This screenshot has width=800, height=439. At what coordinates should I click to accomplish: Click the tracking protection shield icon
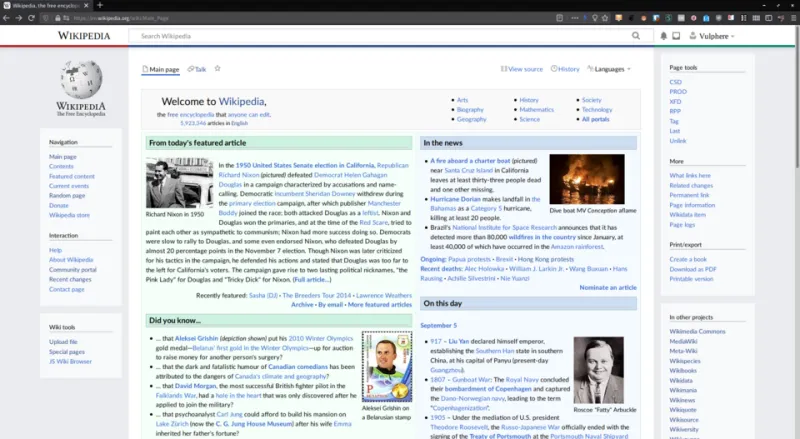coord(45,18)
